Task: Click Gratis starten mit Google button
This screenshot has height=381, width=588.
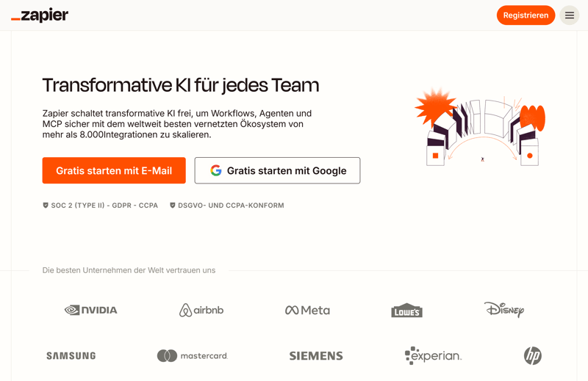Action: pos(277,170)
